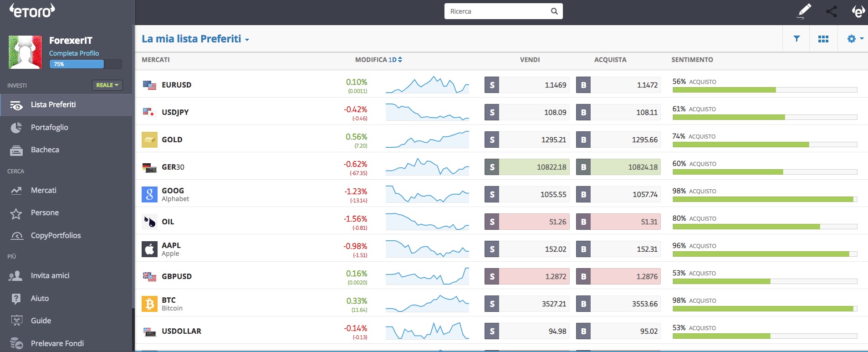Viewport: 868px width, 352px height.
Task: Open the BTC price sparkline chart
Action: pyautogui.click(x=427, y=304)
